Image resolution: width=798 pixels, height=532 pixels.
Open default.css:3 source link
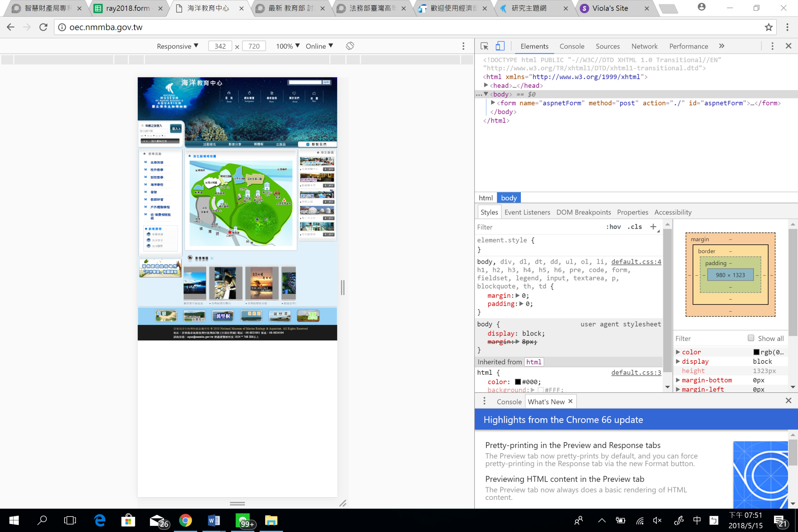coord(636,372)
